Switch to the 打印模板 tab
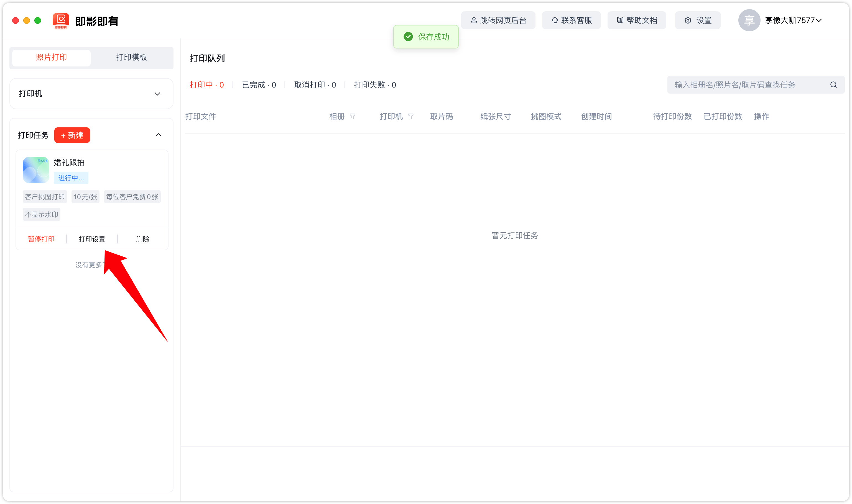852x504 pixels. pyautogui.click(x=132, y=57)
